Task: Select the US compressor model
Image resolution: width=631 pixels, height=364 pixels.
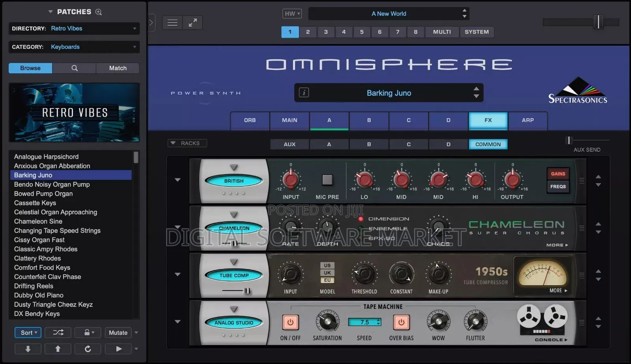Action: pyautogui.click(x=327, y=266)
